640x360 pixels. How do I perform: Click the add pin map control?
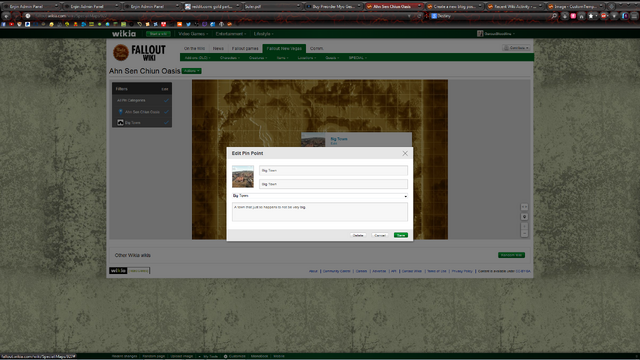pos(524,217)
